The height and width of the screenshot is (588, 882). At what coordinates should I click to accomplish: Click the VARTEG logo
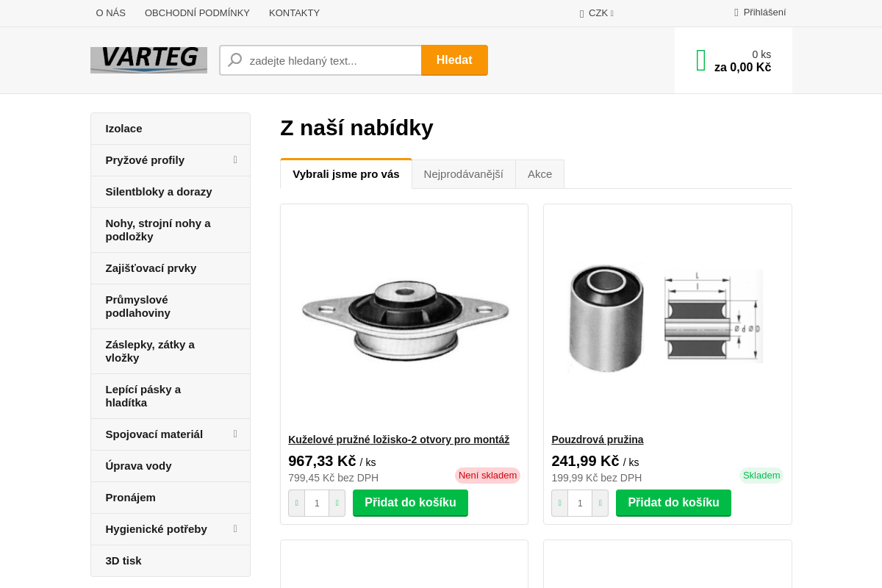148,60
